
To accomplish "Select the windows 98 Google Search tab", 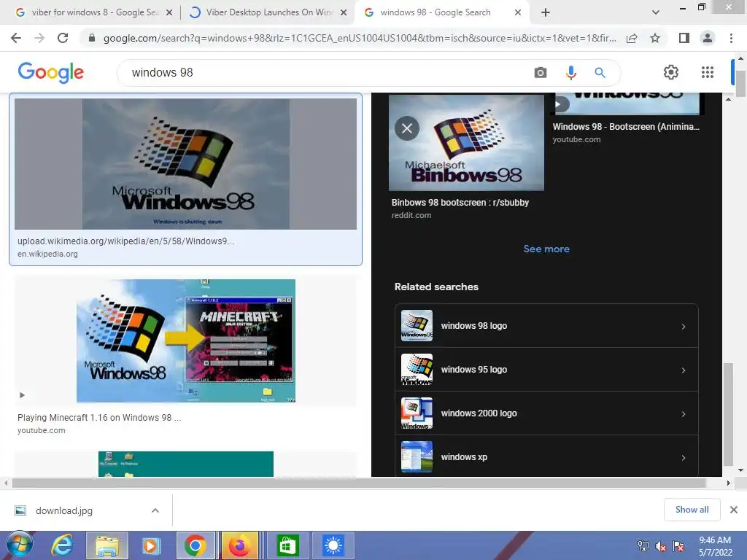I will [435, 12].
